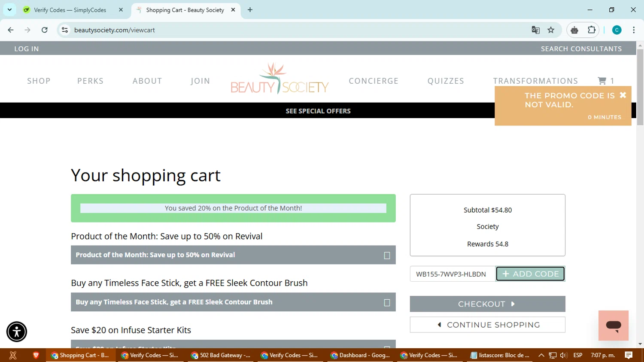Open listascore Bloc de notas taskbar window
Image resolution: width=644 pixels, height=362 pixels.
tap(500, 355)
